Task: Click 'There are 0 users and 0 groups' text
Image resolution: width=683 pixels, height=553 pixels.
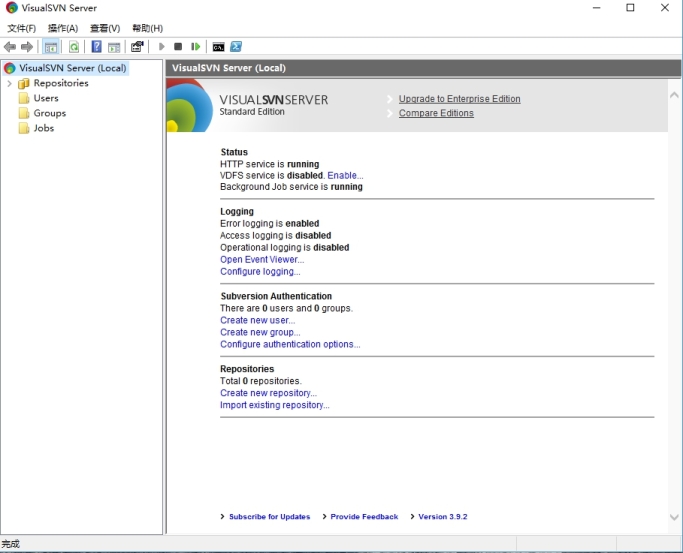Action: [287, 308]
